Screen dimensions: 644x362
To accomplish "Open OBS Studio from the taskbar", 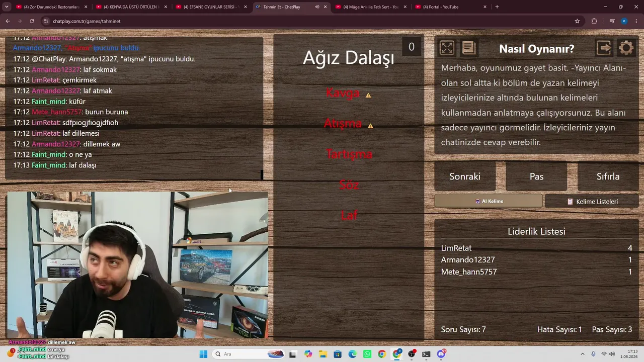I will [412, 354].
